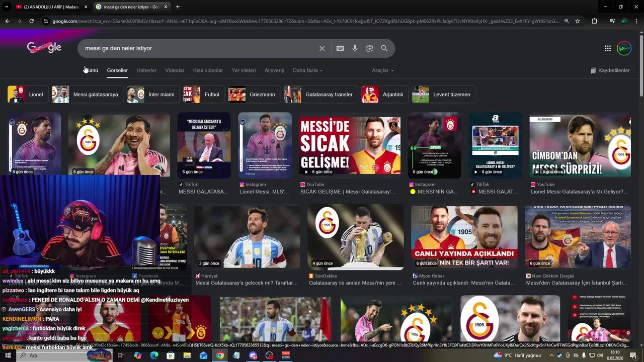Close the ANADOLULU ARİF tab
This screenshot has height=362, width=644.
[x=86, y=7]
